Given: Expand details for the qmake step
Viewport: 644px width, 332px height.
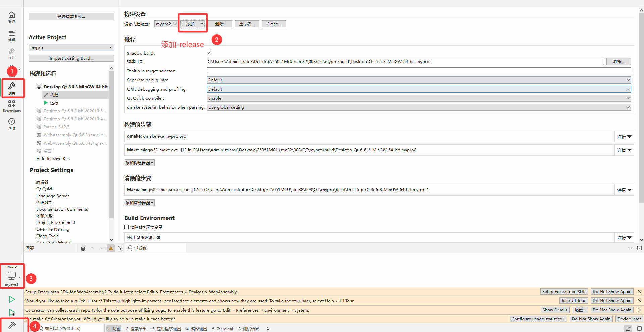Looking at the screenshot, I should coord(624,137).
